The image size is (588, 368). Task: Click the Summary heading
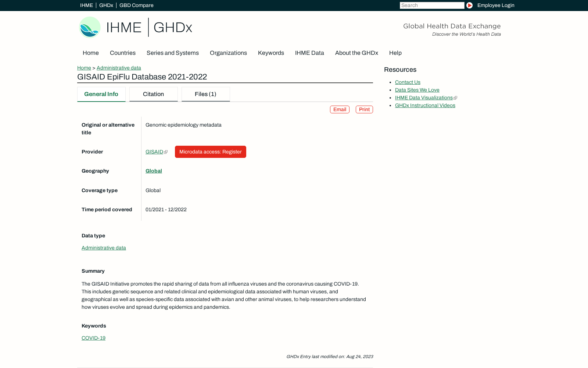(x=93, y=271)
